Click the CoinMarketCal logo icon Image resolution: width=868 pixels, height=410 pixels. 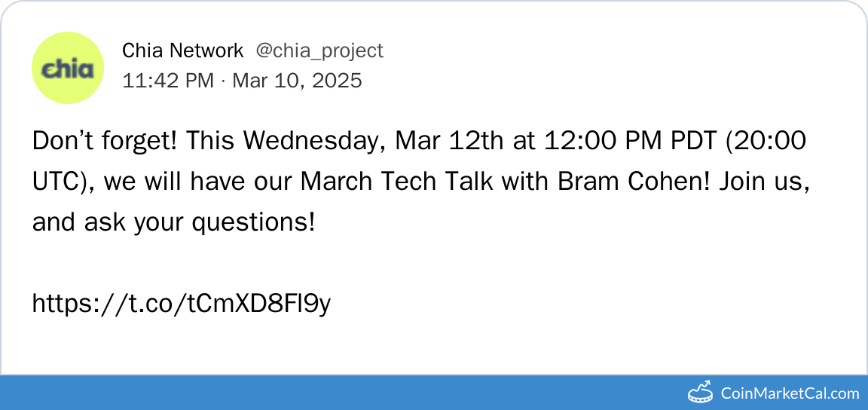coord(701,393)
